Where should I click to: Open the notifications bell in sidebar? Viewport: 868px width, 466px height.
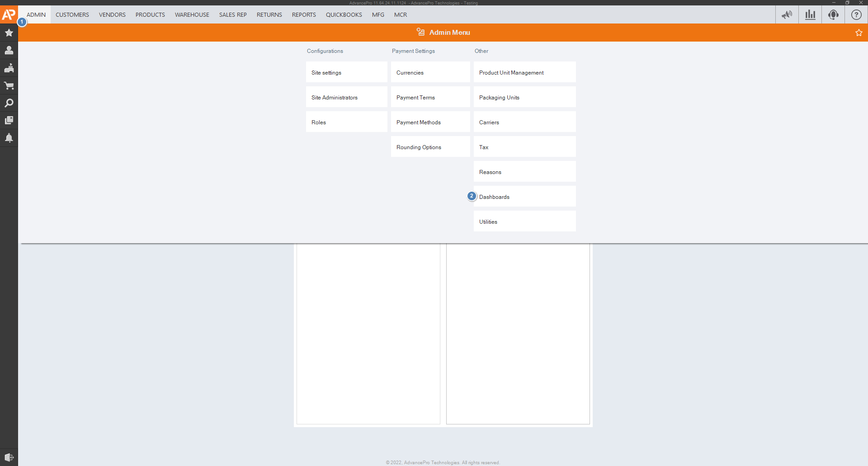pyautogui.click(x=9, y=138)
